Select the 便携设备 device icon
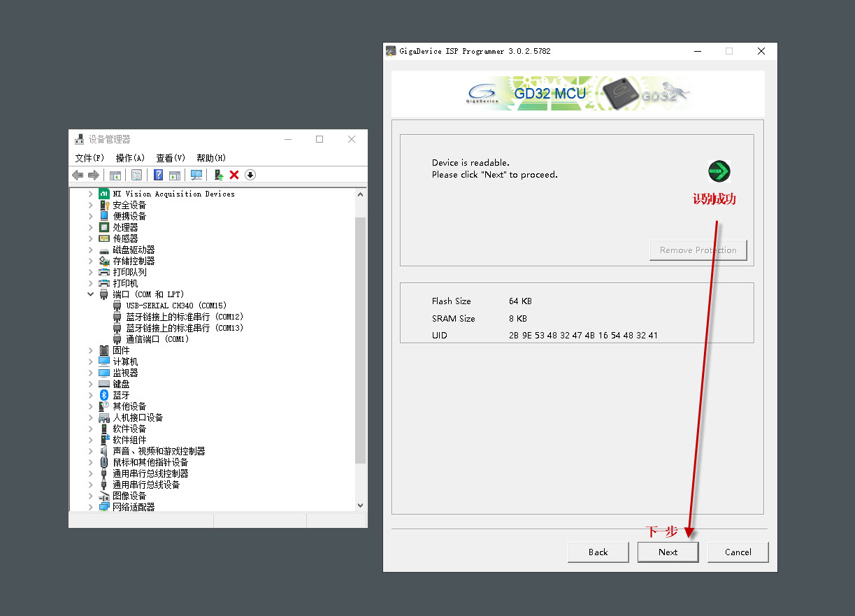Viewport: 855px width, 616px height. tap(104, 216)
